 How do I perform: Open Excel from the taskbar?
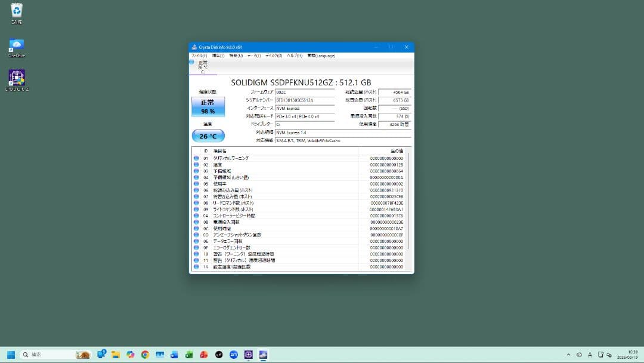coord(189,355)
